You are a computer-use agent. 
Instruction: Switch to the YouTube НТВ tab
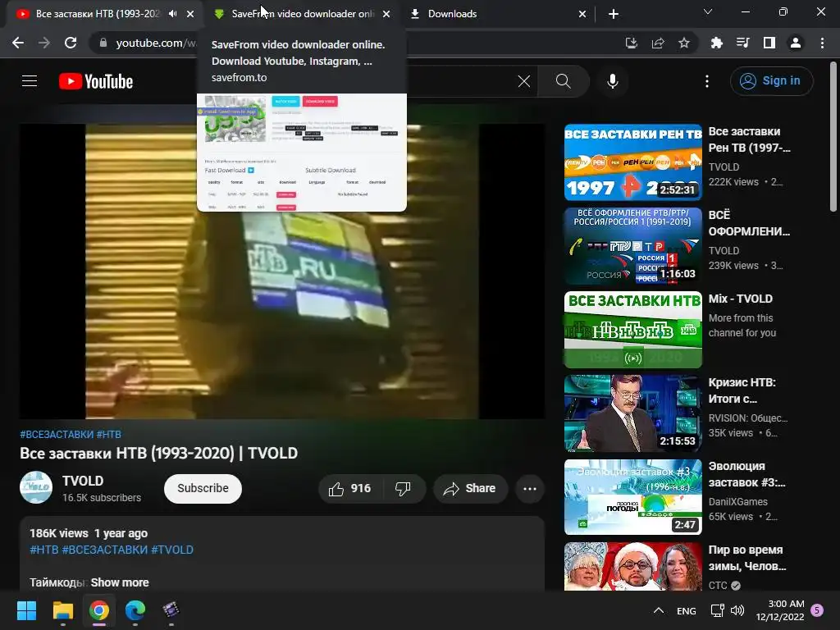pos(97,14)
